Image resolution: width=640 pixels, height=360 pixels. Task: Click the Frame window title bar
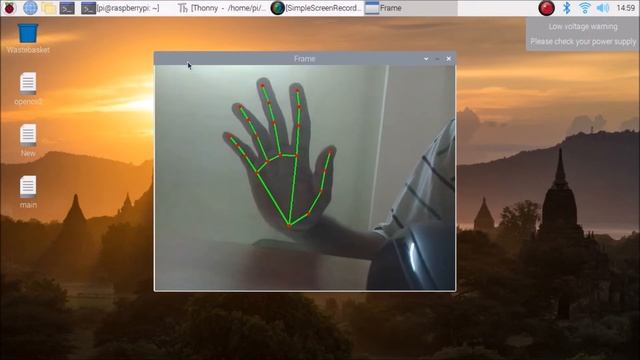click(304, 59)
